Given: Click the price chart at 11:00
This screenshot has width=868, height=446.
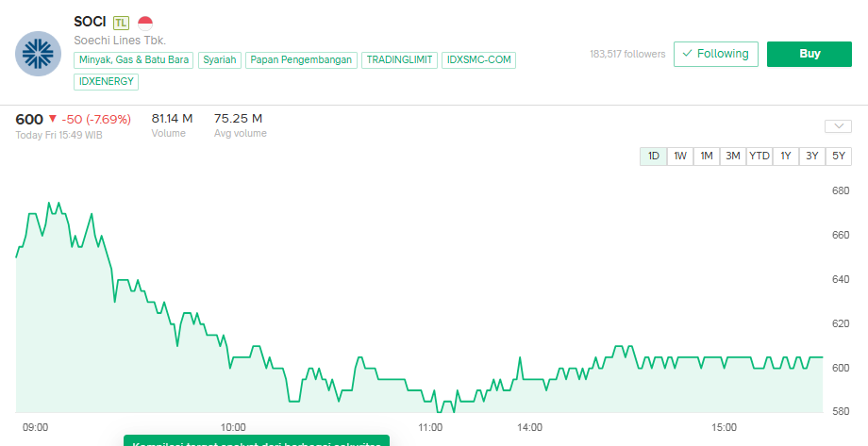Looking at the screenshot, I should (x=431, y=396).
